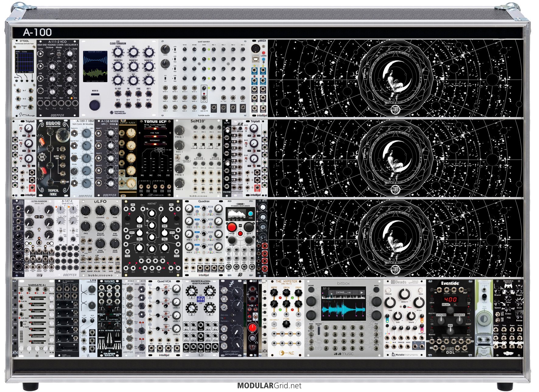Click the MODULARGrid.net link

(269, 386)
